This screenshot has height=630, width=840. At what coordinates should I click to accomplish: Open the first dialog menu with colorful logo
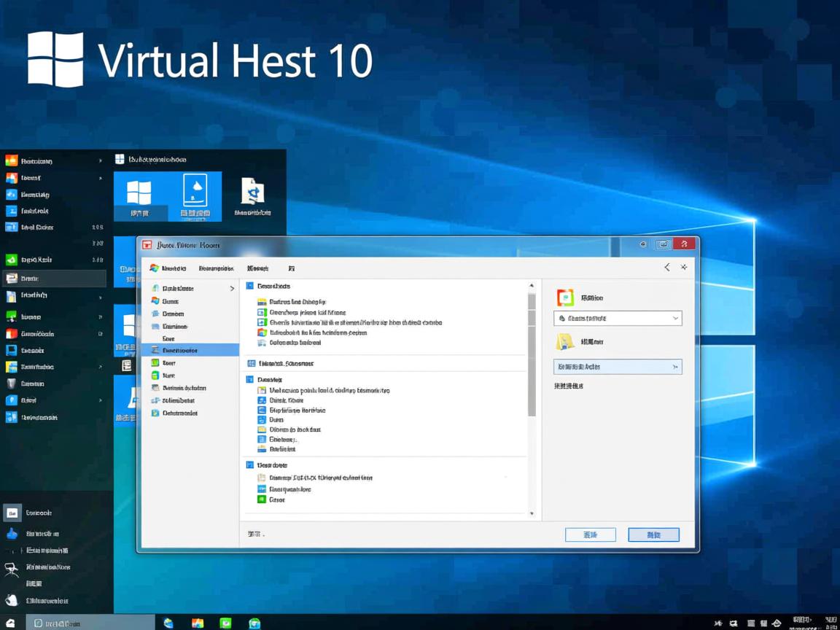point(168,268)
